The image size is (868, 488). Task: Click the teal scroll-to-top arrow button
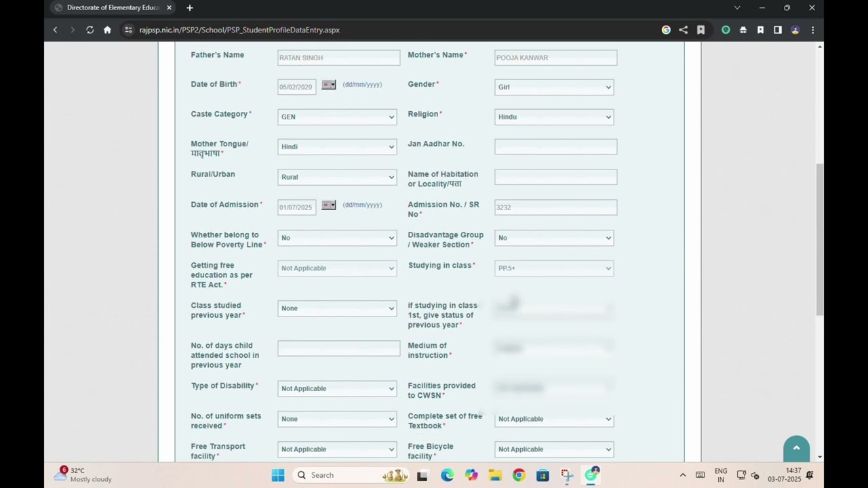tap(797, 448)
